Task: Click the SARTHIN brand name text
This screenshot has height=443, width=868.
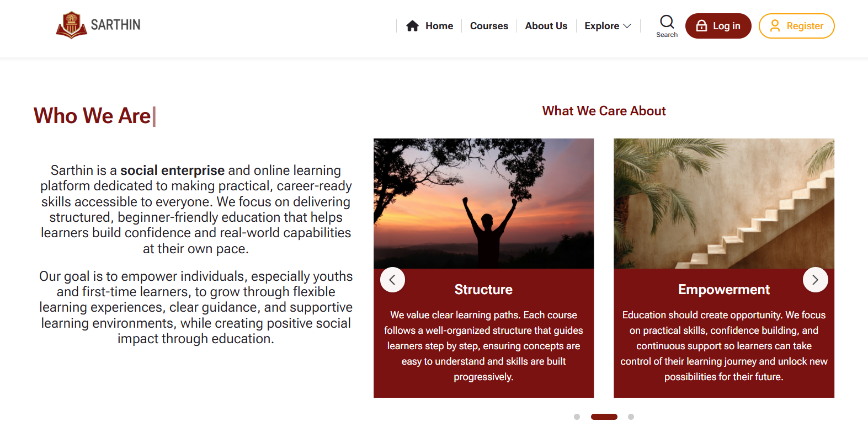Action: 115,25
